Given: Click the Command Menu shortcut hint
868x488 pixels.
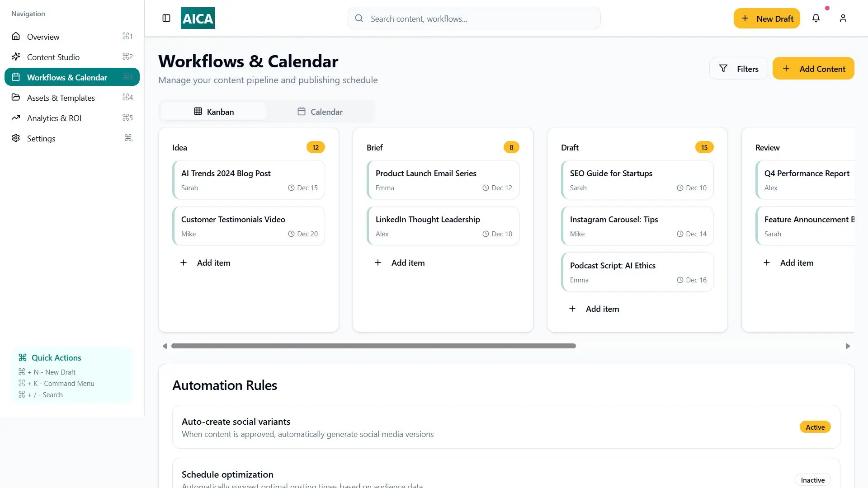Looking at the screenshot, I should pos(57,383).
